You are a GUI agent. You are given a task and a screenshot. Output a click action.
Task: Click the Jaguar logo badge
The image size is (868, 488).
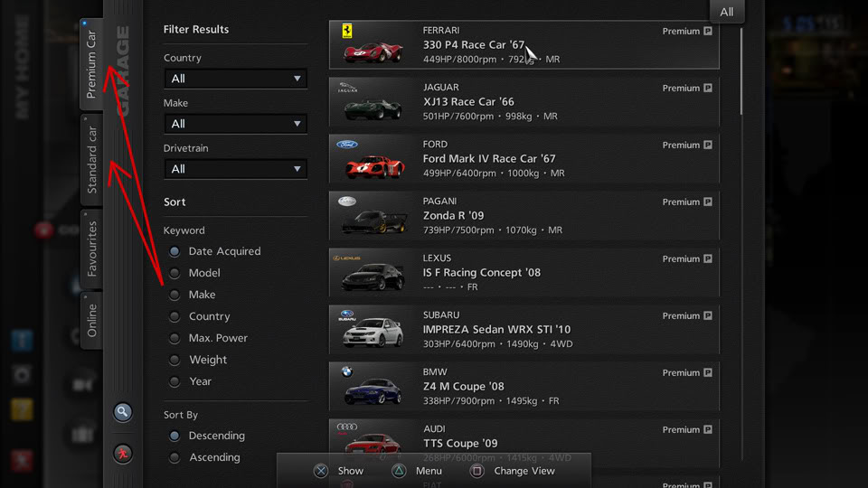coord(347,88)
